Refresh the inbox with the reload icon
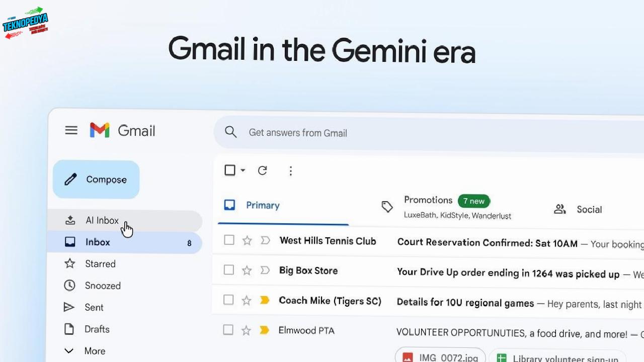 coord(262,170)
